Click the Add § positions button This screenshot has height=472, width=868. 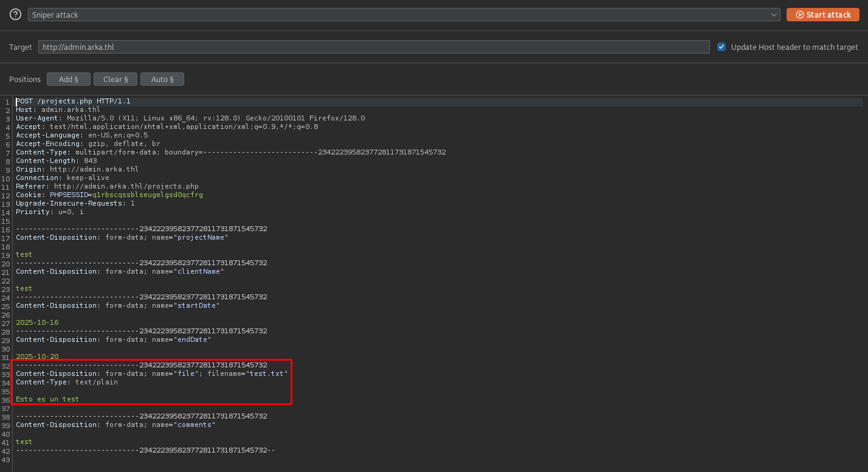(68, 79)
